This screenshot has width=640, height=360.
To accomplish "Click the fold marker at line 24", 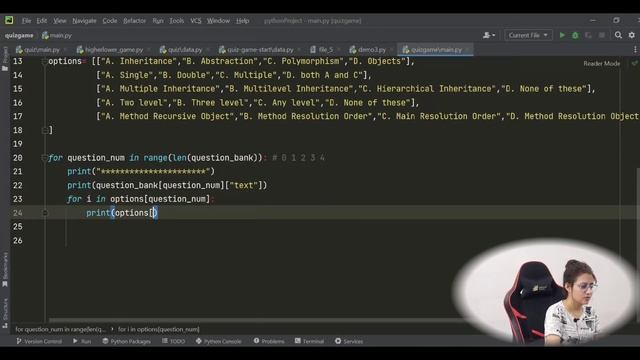I will click(x=45, y=213).
